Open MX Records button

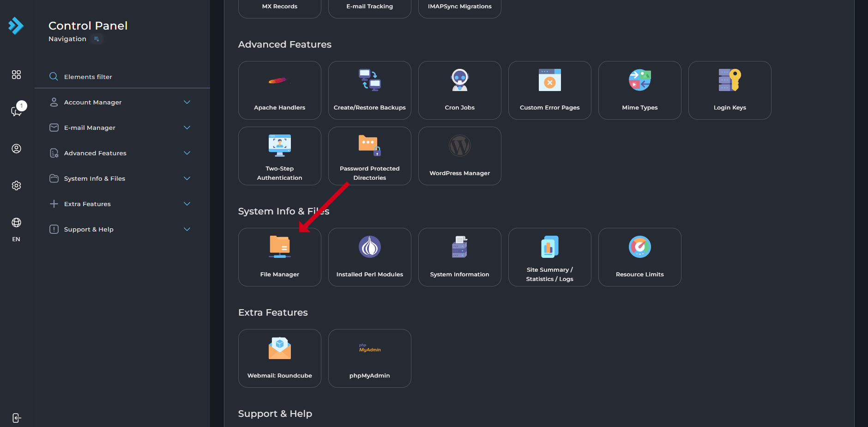pyautogui.click(x=279, y=6)
